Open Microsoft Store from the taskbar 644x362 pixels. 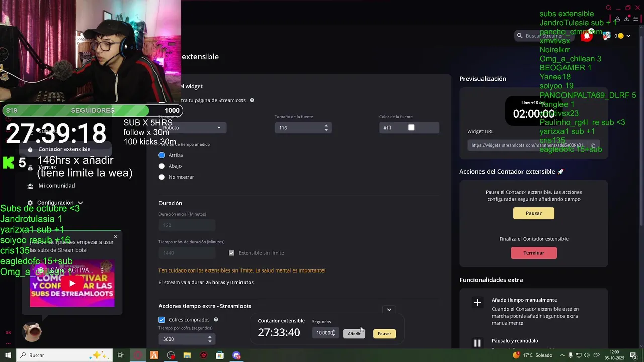pyautogui.click(x=220, y=355)
